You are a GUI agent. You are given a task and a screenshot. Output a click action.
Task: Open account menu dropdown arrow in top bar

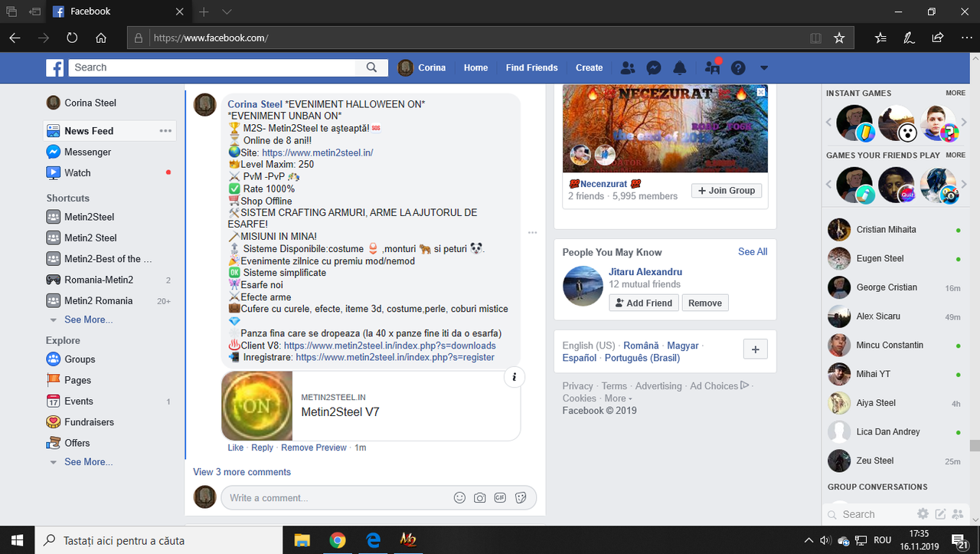tap(763, 68)
